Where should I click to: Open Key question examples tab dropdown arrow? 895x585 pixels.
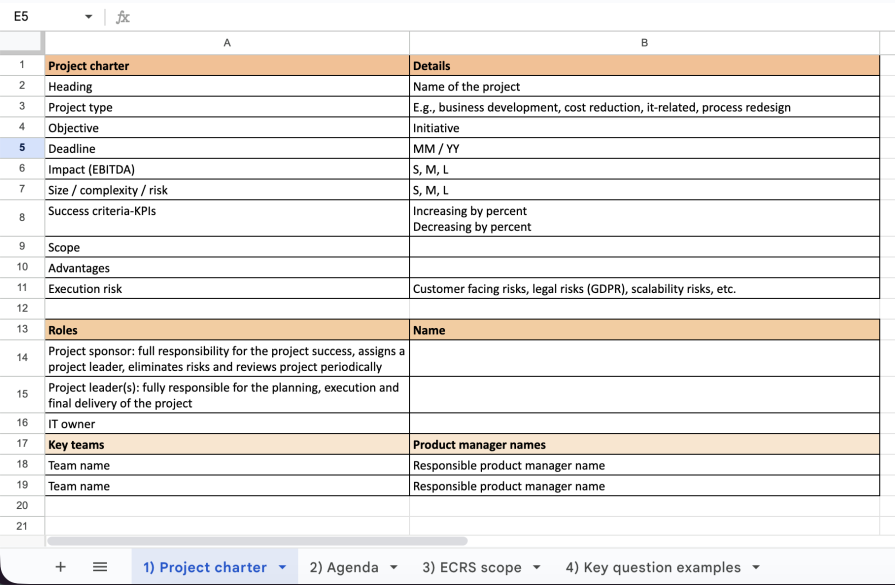(756, 567)
